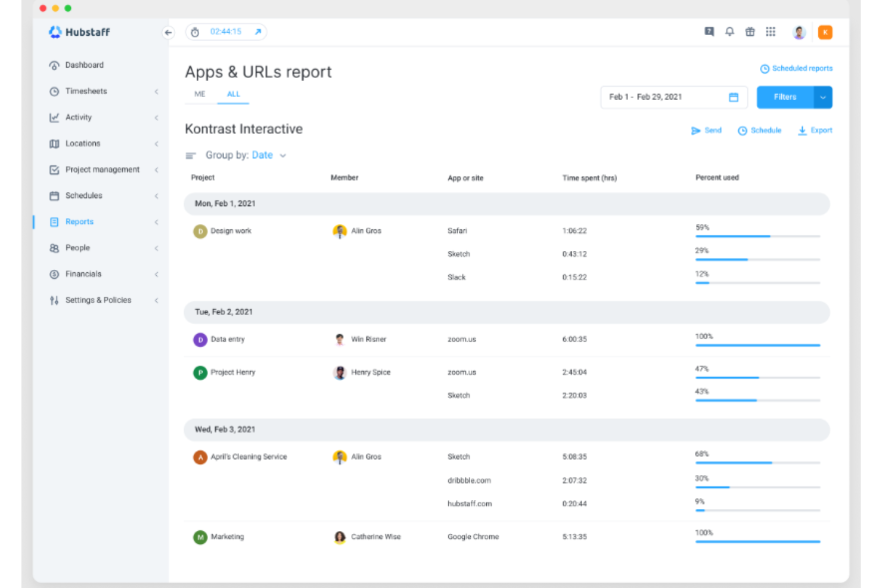
Task: Click the Google Chrome 100% usage bar
Action: (757, 542)
